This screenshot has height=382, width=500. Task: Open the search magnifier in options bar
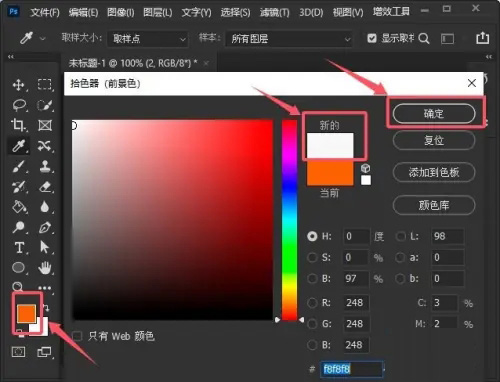coord(424,39)
